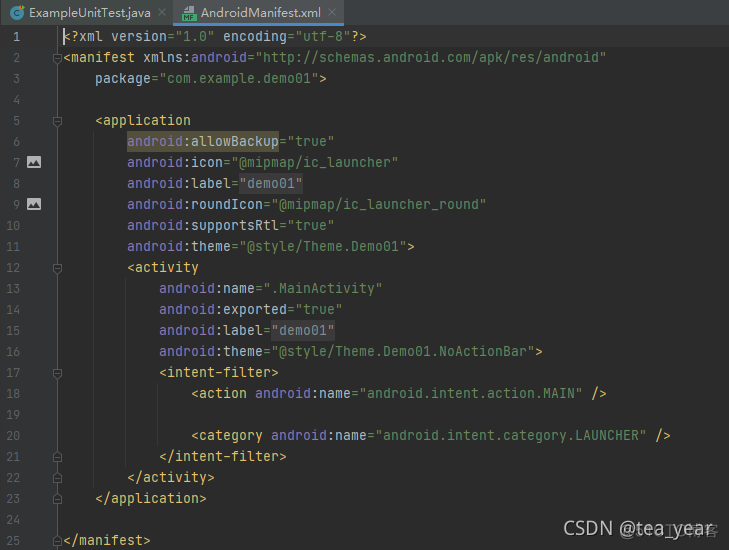Click fold end marker at closing intent-filter line 21

[x=57, y=457]
